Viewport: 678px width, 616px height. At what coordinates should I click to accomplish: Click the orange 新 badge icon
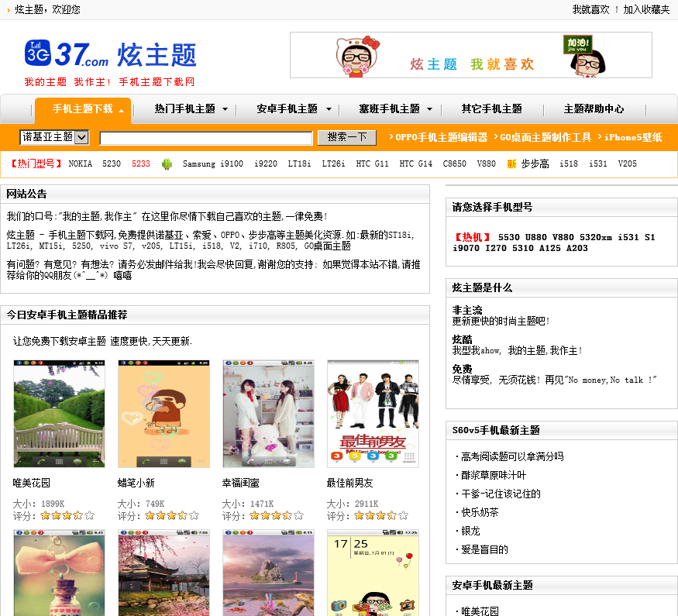point(511,163)
